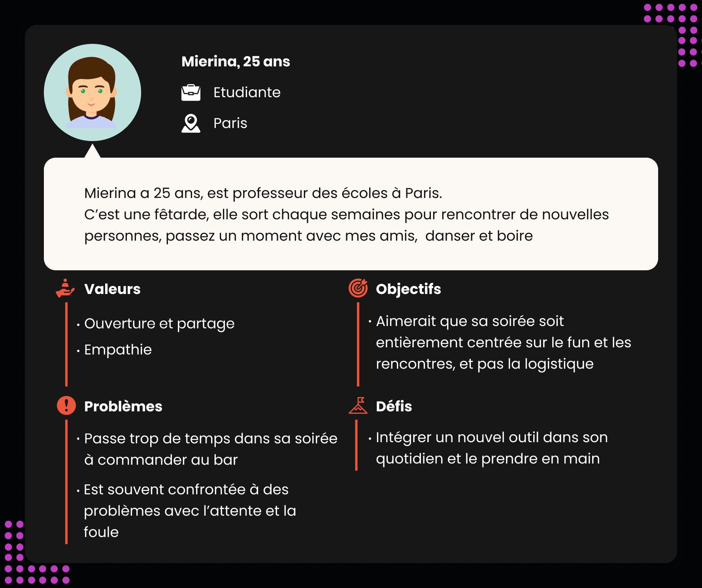Select the Valeurs hand icon
The height and width of the screenshot is (588, 702).
tap(65, 288)
